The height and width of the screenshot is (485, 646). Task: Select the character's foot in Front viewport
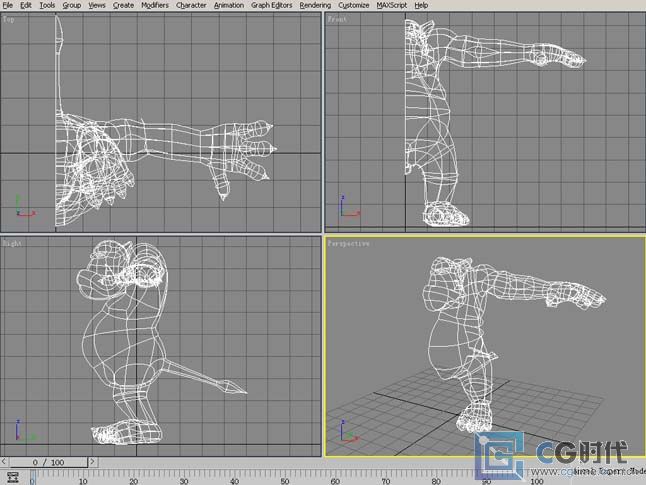click(x=447, y=214)
